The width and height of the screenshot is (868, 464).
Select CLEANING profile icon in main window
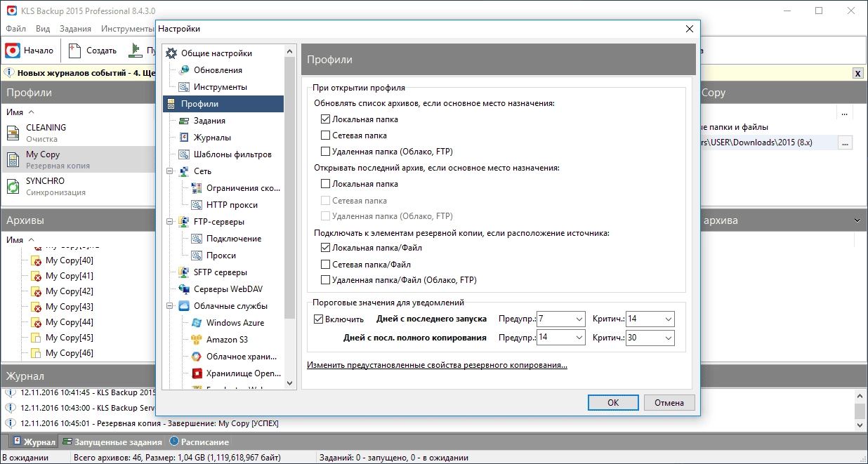(x=13, y=133)
